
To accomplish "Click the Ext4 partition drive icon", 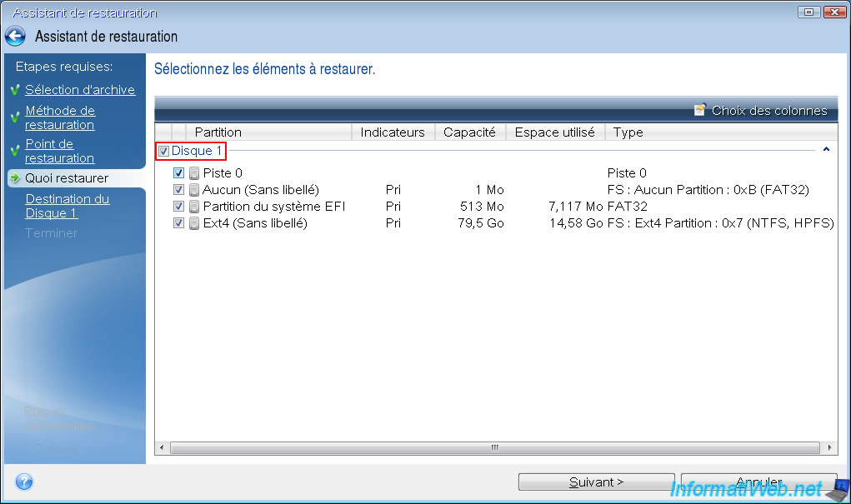I will (193, 223).
